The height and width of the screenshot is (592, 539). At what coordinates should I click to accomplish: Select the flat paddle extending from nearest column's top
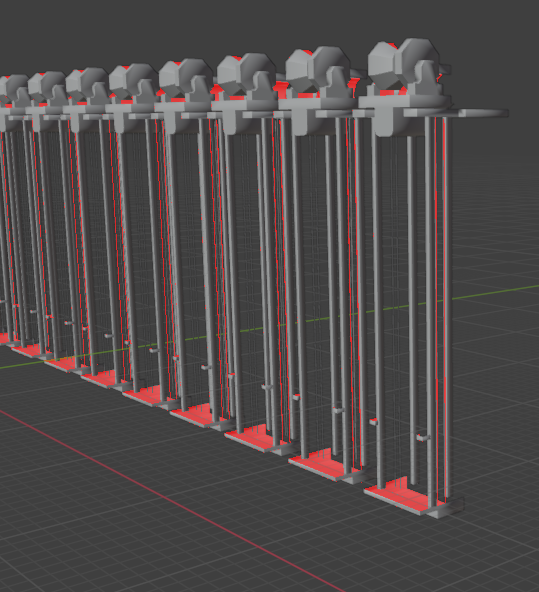pos(483,113)
